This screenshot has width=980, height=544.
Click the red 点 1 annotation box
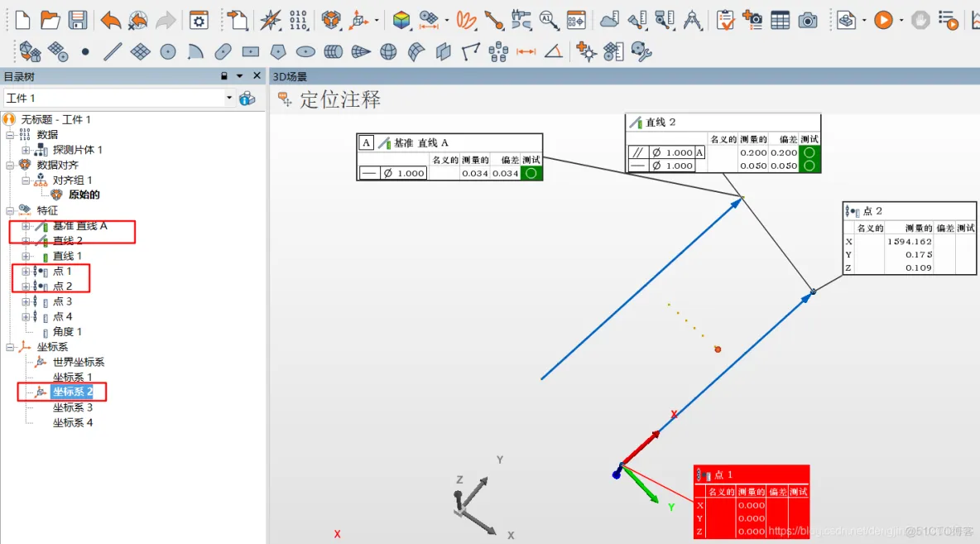(752, 502)
